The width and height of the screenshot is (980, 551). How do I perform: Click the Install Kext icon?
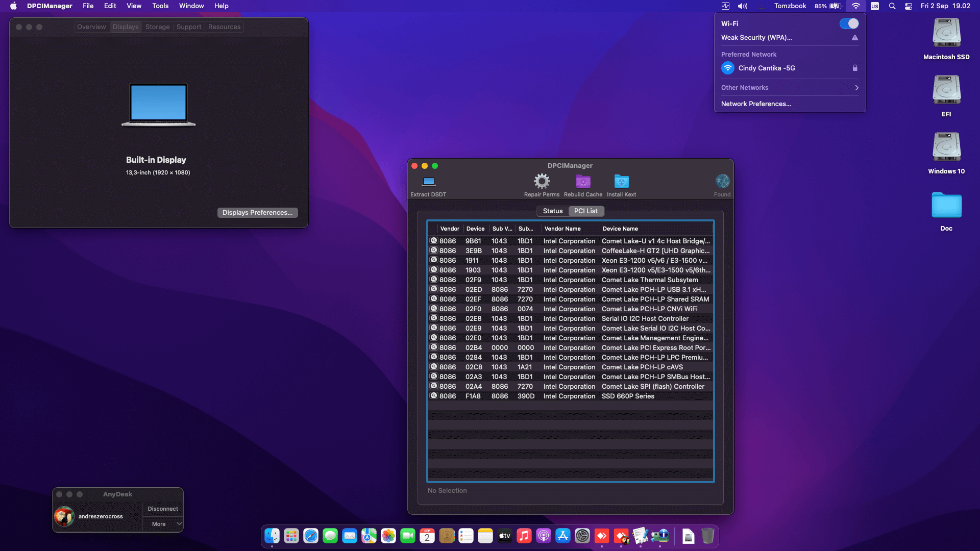pyautogui.click(x=621, y=182)
